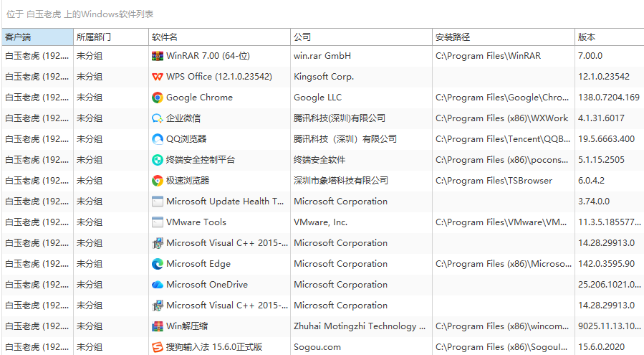644x355 pixels.
Task: Select WPS Office (12.1.0.23542) software name
Action: 219,77
